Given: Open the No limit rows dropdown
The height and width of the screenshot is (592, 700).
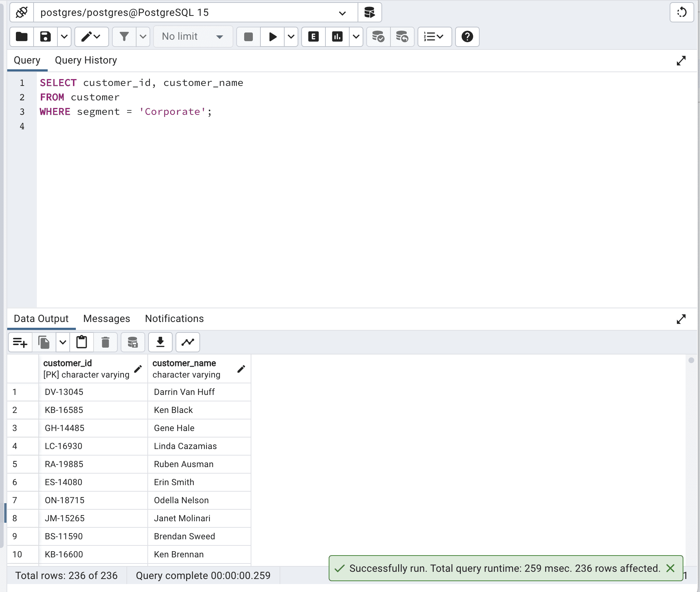Looking at the screenshot, I should pyautogui.click(x=220, y=36).
